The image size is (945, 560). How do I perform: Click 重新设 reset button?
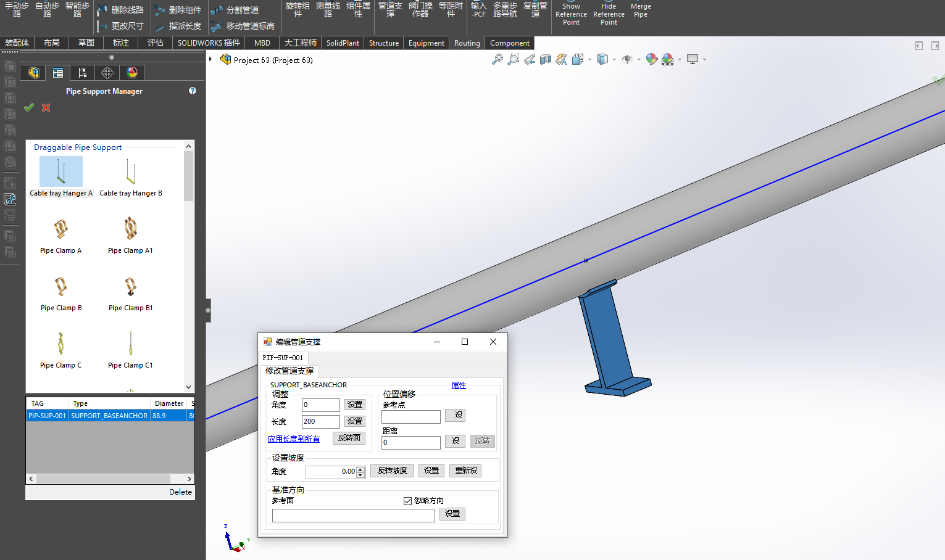click(466, 471)
